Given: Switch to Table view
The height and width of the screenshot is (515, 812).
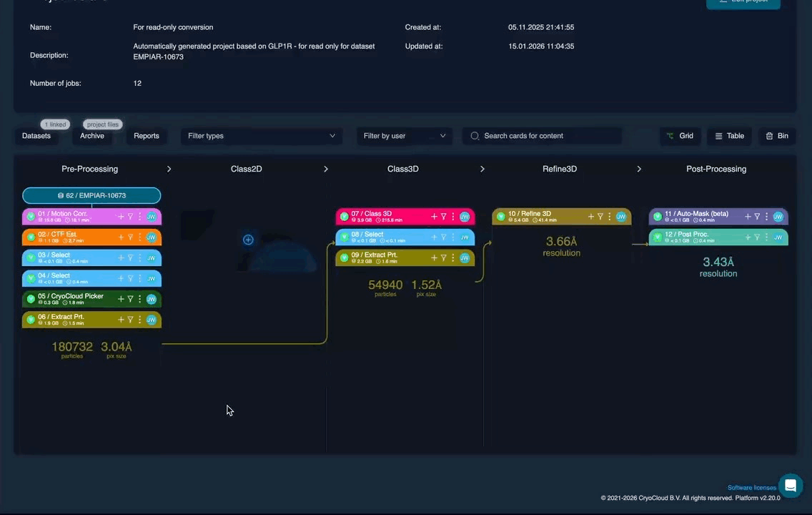Looking at the screenshot, I should [729, 136].
